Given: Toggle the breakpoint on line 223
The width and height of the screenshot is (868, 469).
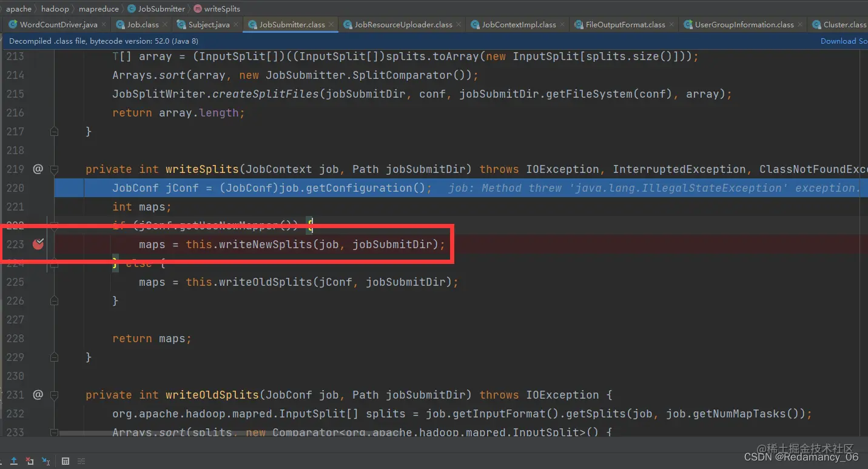Looking at the screenshot, I should pyautogui.click(x=38, y=245).
